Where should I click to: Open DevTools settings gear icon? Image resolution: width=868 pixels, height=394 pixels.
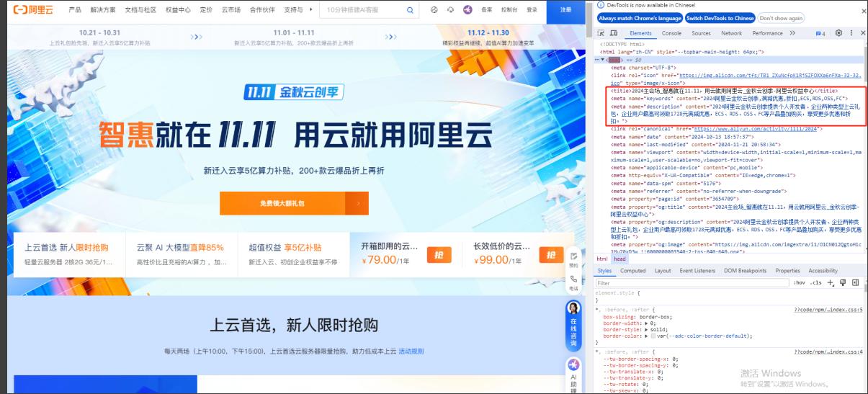(x=838, y=33)
